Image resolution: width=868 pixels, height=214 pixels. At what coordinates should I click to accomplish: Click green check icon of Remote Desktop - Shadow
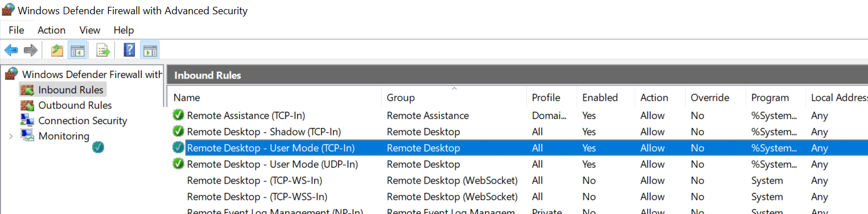click(x=179, y=131)
